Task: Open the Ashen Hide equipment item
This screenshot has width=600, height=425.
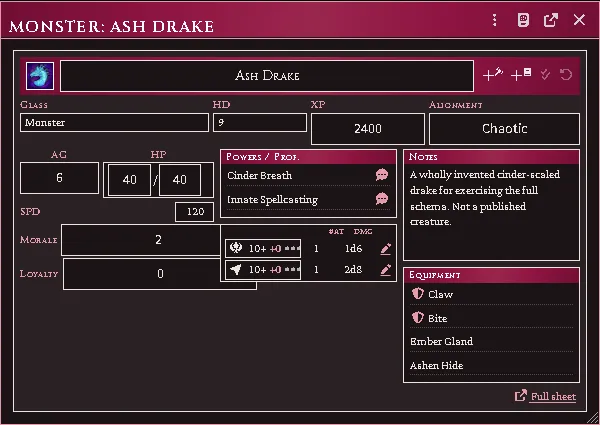Action: (437, 365)
